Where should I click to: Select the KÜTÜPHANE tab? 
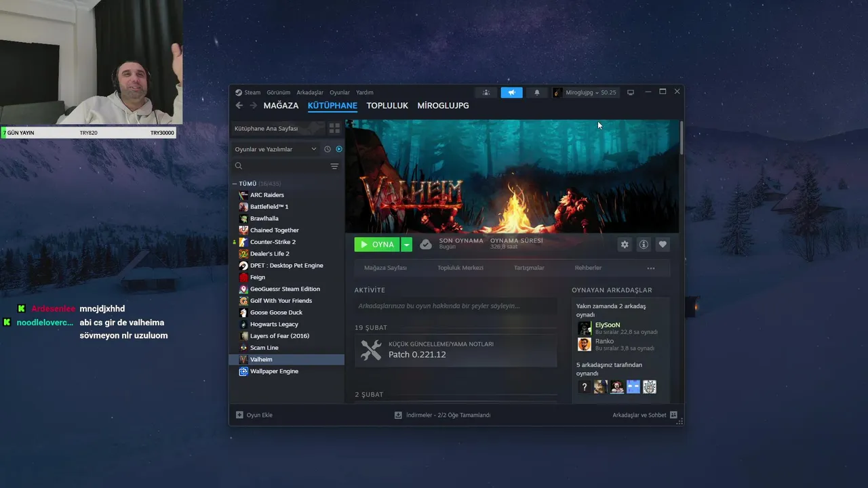click(x=332, y=106)
